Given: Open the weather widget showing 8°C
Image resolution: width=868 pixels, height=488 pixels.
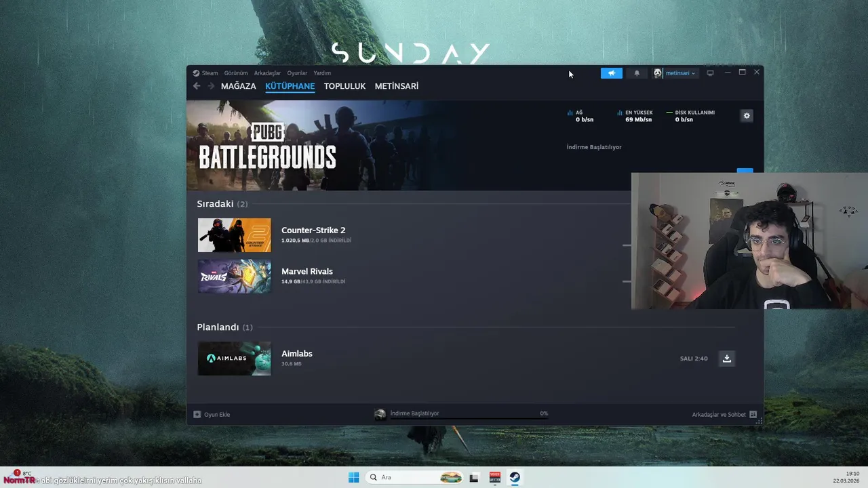Looking at the screenshot, I should pos(22,474).
